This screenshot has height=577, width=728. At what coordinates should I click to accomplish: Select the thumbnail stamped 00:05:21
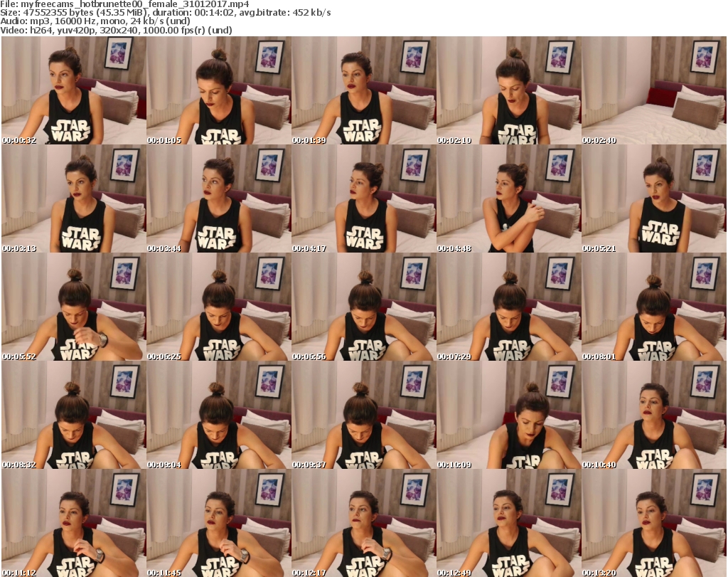point(653,198)
